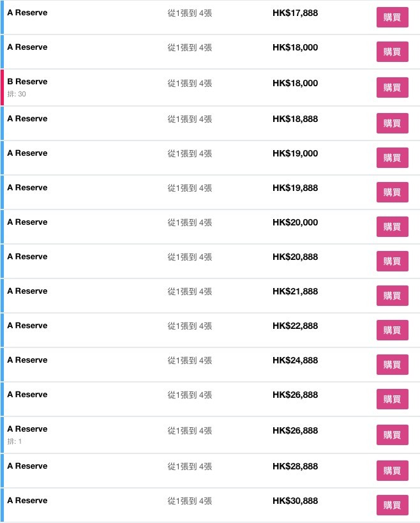This screenshot has width=420, height=523.
Task: Purchase the HK$28,888 A Reserve ticket
Action: click(x=392, y=471)
